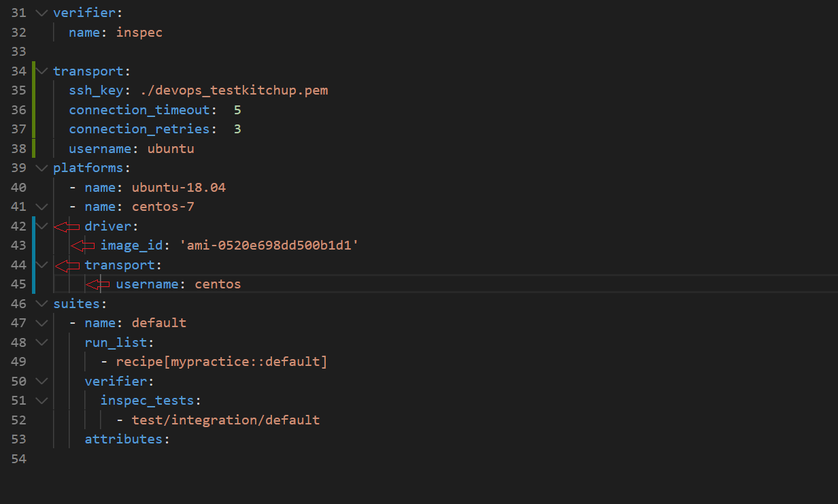Collapse the run_list block
This screenshot has height=504, width=838.
(x=41, y=342)
